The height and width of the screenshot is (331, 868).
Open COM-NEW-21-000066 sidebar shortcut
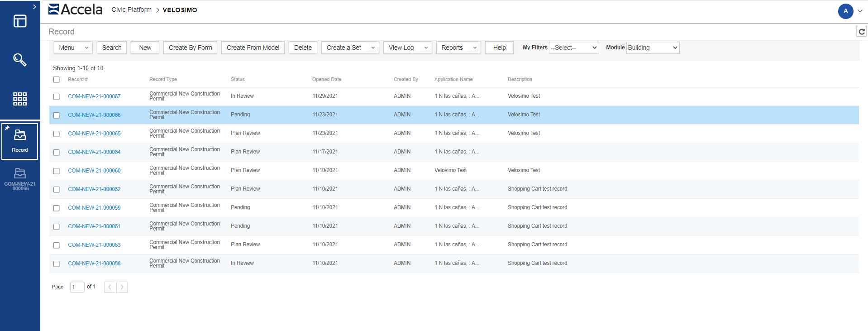click(x=20, y=179)
